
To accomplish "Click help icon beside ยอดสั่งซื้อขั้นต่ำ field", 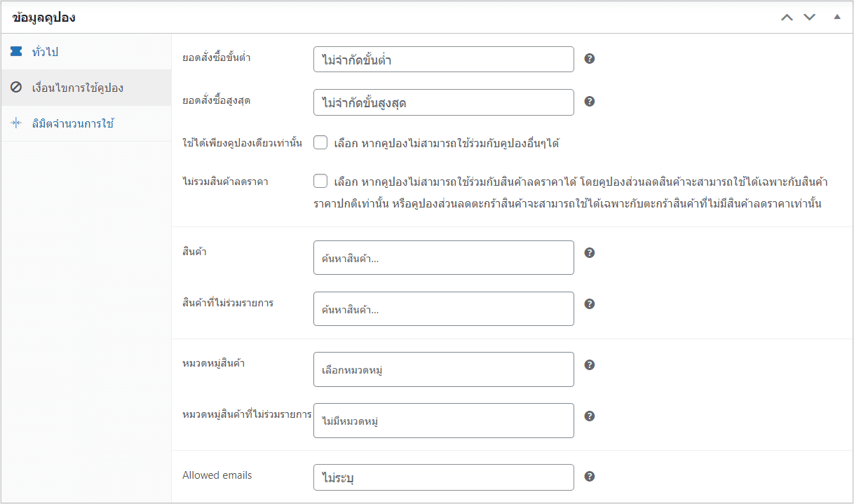I will tap(590, 59).
